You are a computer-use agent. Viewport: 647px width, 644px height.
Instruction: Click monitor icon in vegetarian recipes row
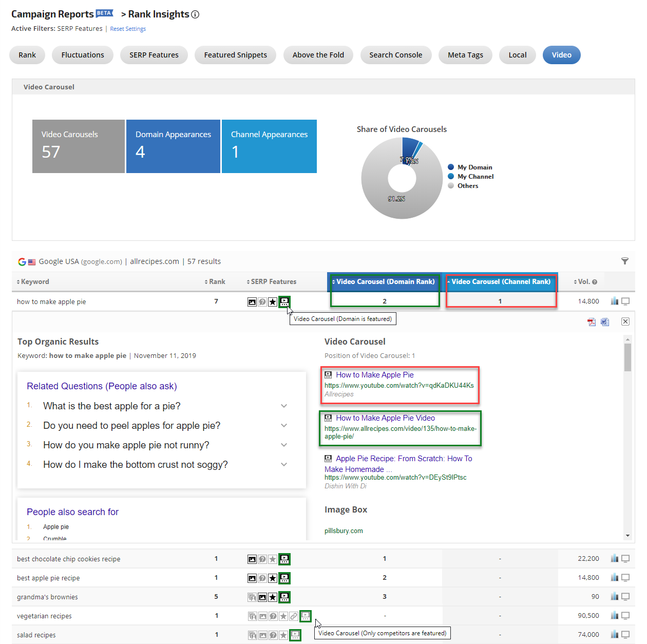pyautogui.click(x=625, y=615)
